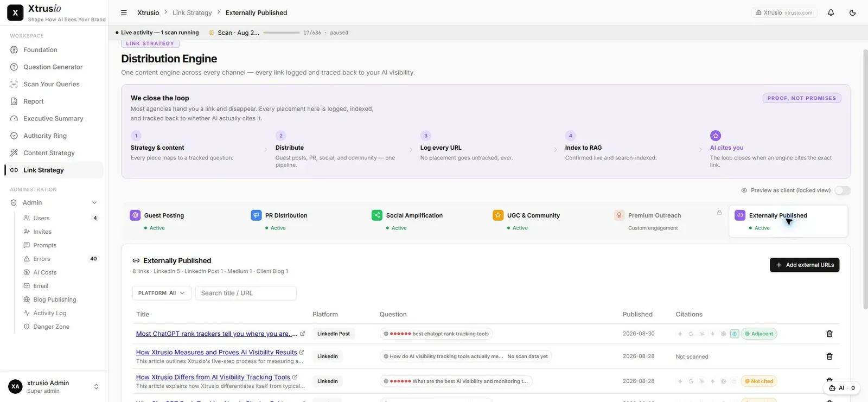Click external-link icon beside Most ChatGPT rank trackers
This screenshot has height=402, width=868.
coord(302,334)
